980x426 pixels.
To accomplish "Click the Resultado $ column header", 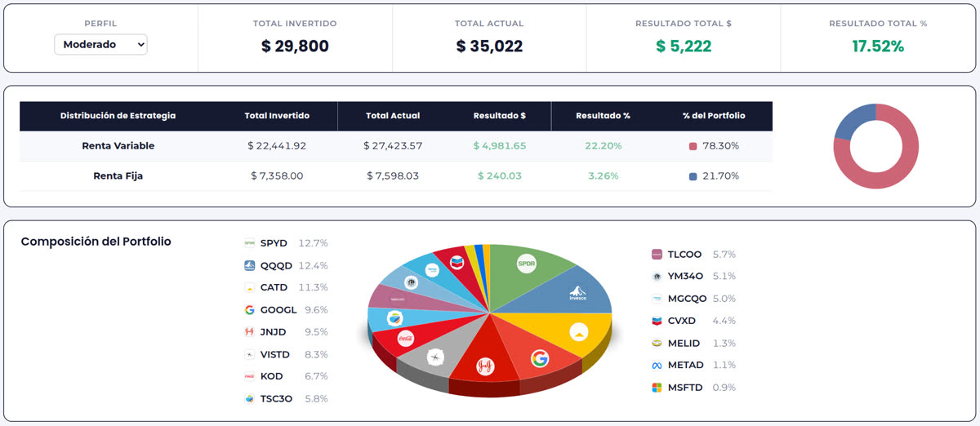I will pyautogui.click(x=499, y=116).
